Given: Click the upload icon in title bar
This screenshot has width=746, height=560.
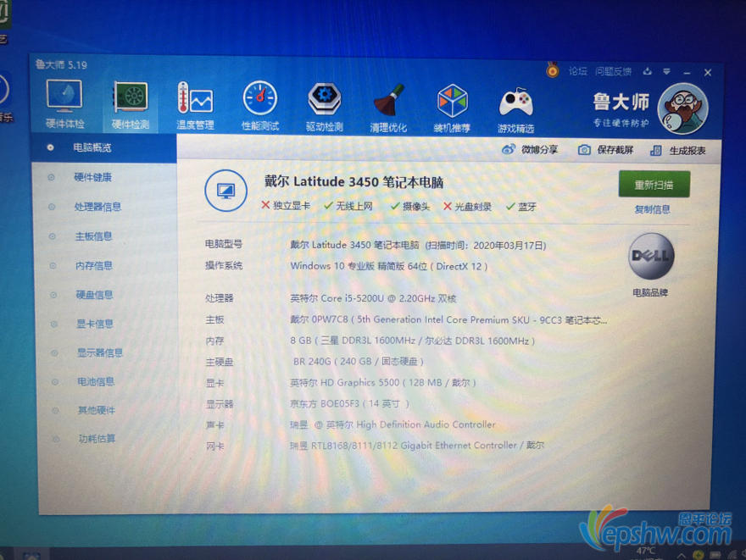Looking at the screenshot, I should [647, 71].
